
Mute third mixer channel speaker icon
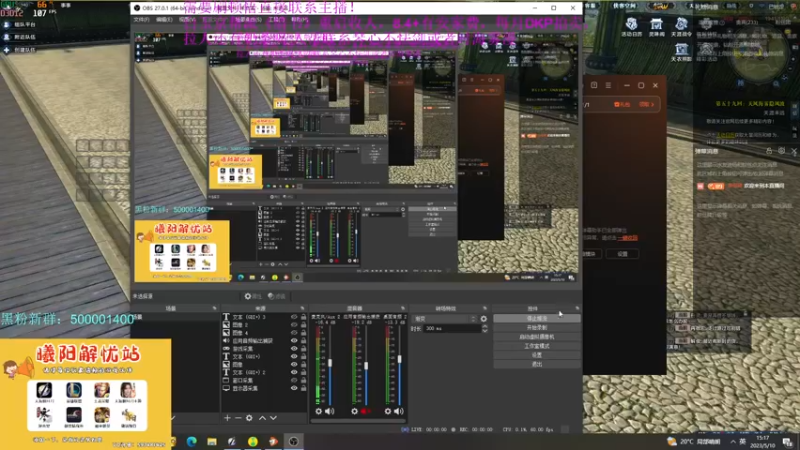point(399,411)
